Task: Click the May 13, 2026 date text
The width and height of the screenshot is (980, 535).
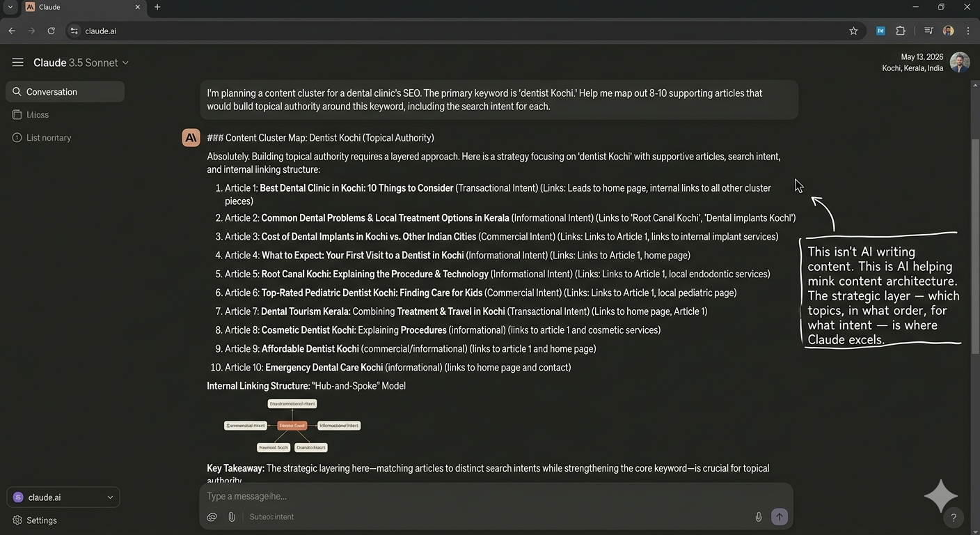Action: click(x=922, y=57)
